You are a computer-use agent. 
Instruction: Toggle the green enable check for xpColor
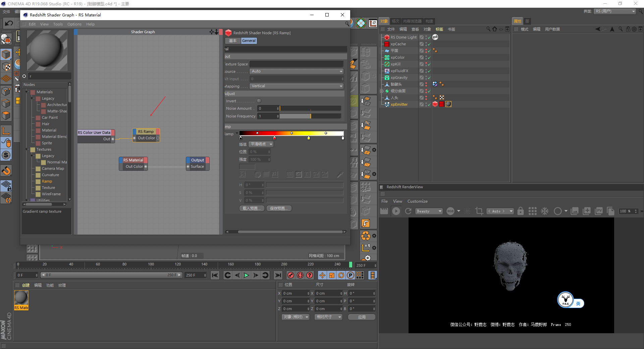pyautogui.click(x=429, y=58)
